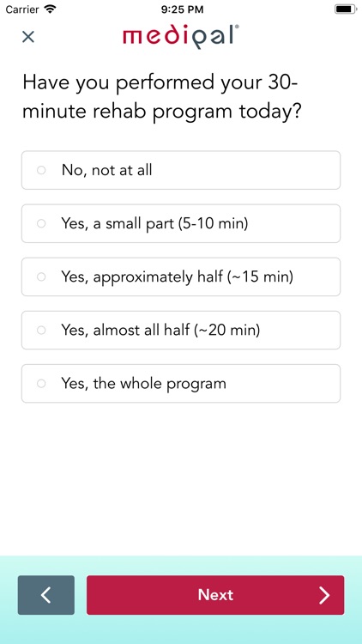
Task: Tap 'Yes, a small part (5-10 min)' text
Action: (x=154, y=224)
